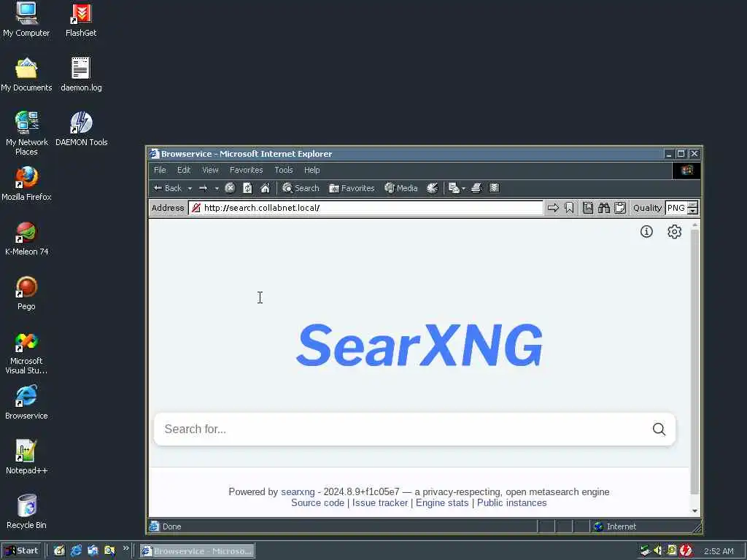Image resolution: width=747 pixels, height=560 pixels.
Task: Open the Favorites toolbar button
Action: (x=352, y=188)
